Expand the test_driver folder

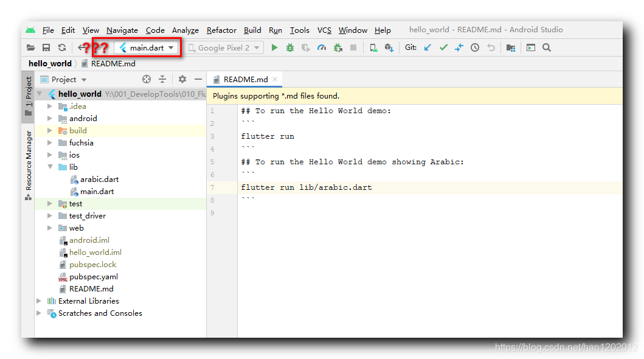click(50, 215)
